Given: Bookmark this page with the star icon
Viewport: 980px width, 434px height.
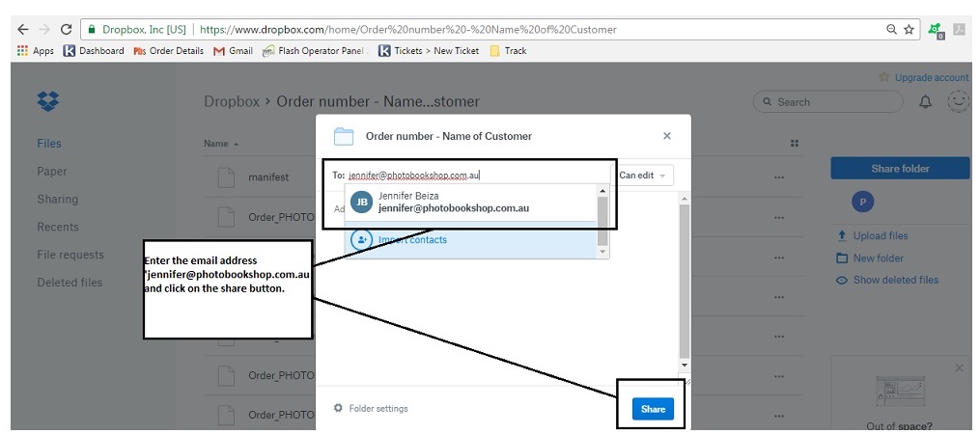Looking at the screenshot, I should tap(909, 29).
